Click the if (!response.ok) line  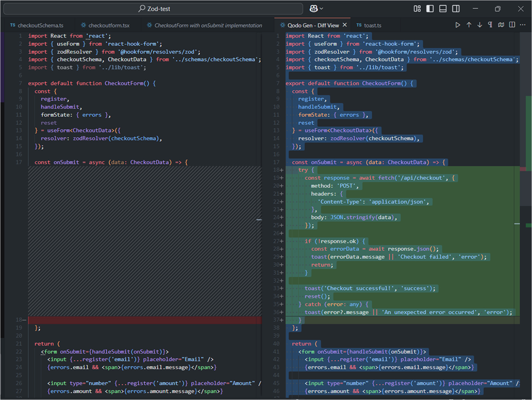335,241
